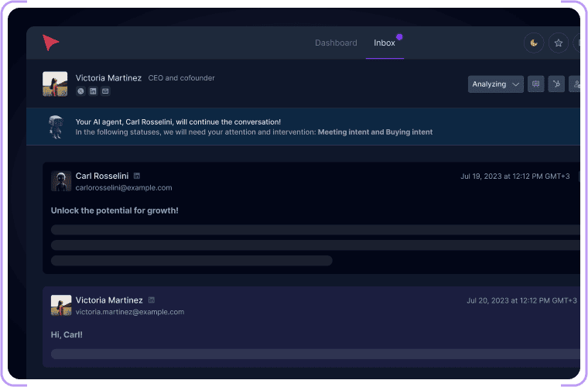
Task: Open Carl Rosselini's message avatar
Action: pos(61,181)
